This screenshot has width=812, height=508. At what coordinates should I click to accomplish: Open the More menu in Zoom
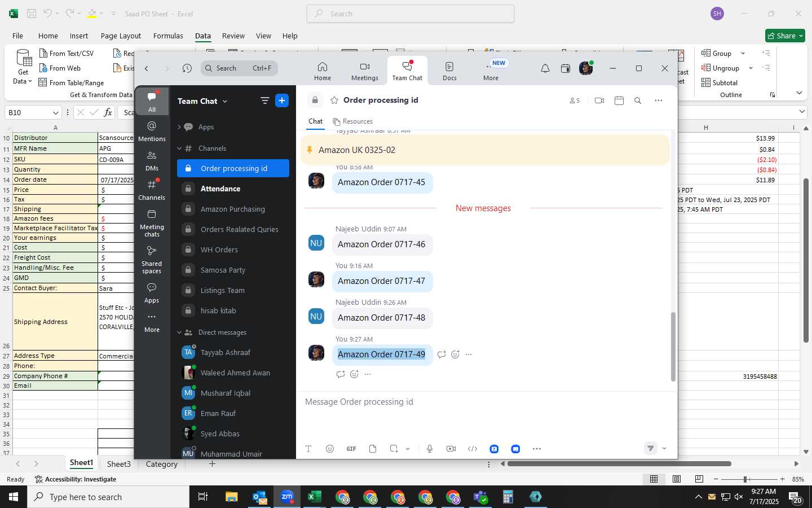pos(491,71)
